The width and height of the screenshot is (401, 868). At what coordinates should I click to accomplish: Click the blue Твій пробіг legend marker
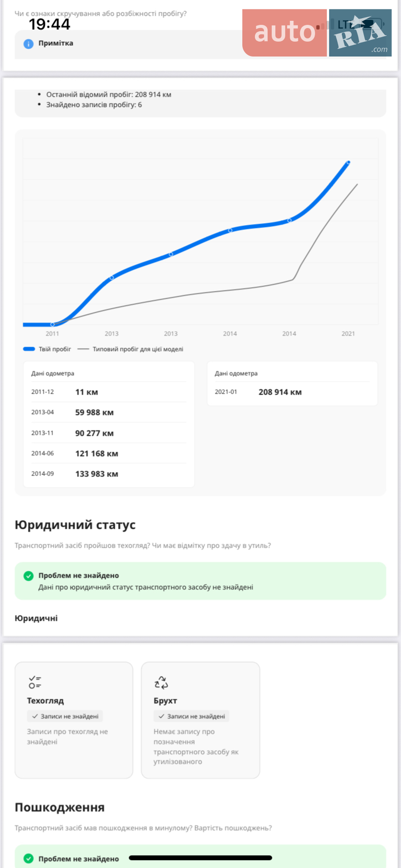click(x=29, y=349)
